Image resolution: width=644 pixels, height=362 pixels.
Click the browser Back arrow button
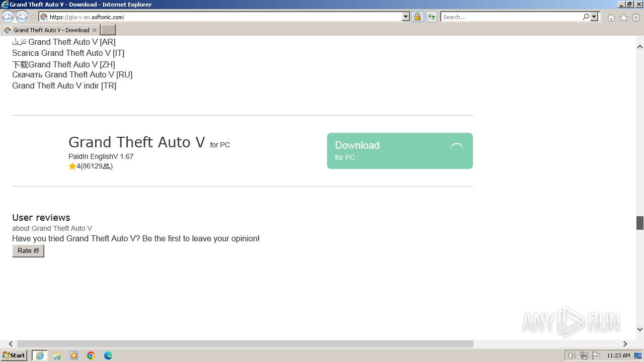(8, 17)
